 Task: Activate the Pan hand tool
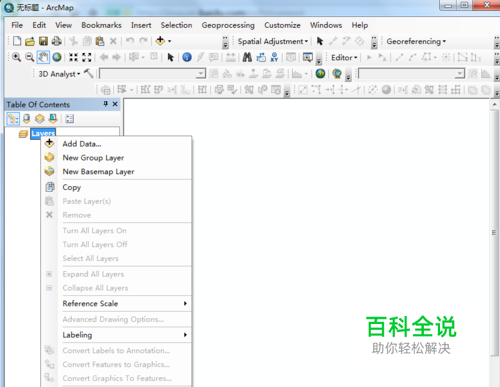(x=43, y=57)
